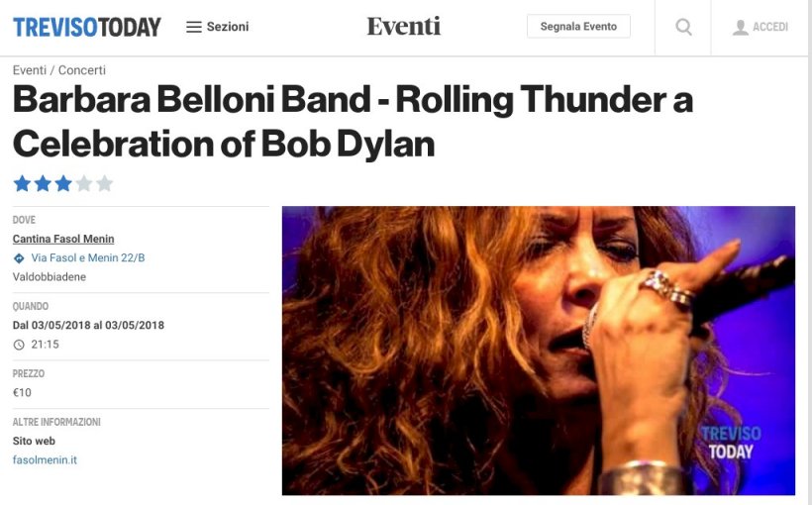812x505 pixels.
Task: Visit the fasolmenin.it website link
Action: 45,459
